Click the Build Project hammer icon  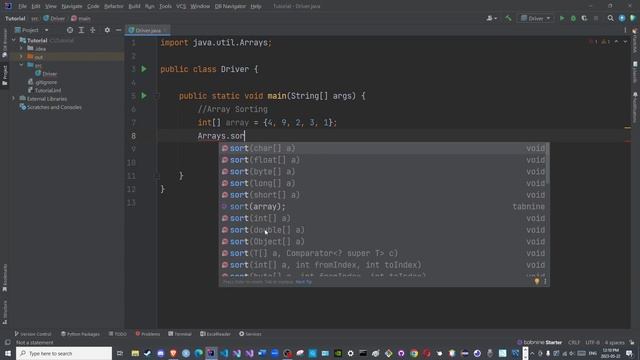tap(508, 18)
